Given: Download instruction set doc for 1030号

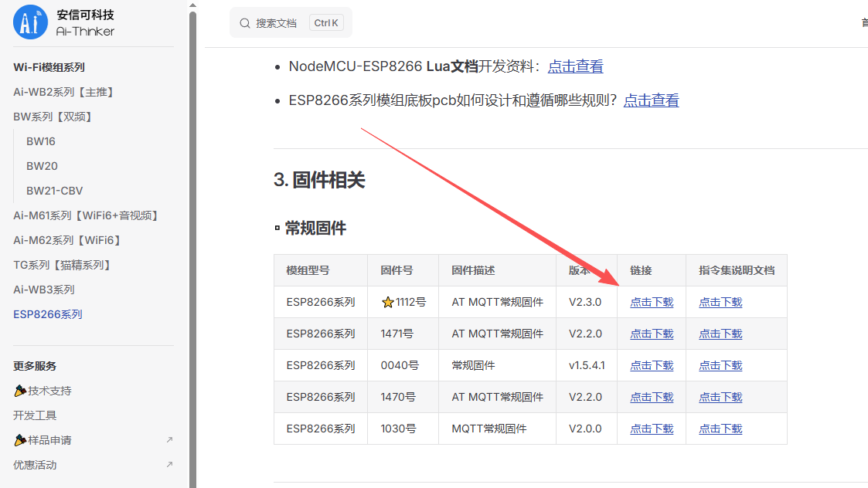Looking at the screenshot, I should click(x=720, y=429).
